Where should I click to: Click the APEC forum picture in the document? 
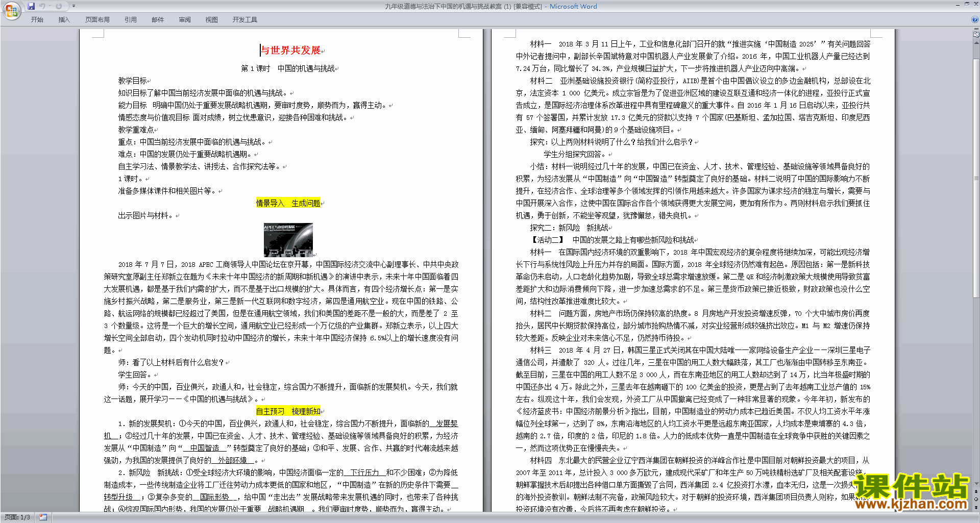tap(288, 240)
